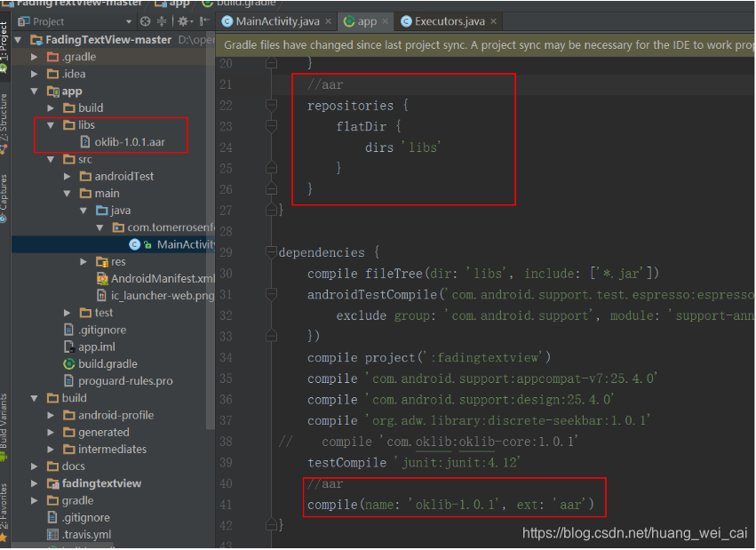Viewport: 756px width, 550px height.
Task: Expand the fadingtextview module
Action: [35, 483]
